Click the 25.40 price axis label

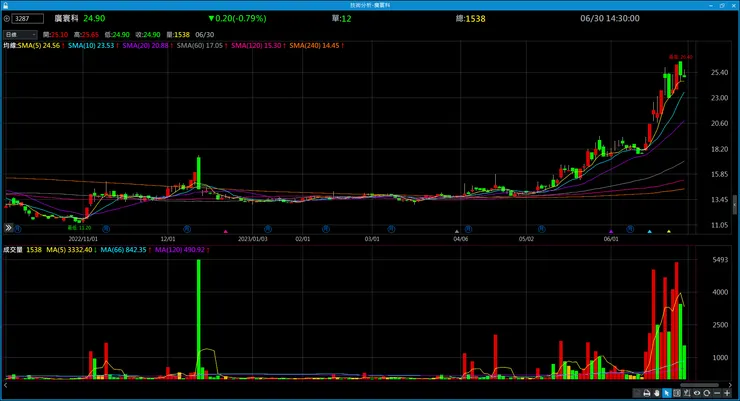(x=719, y=73)
